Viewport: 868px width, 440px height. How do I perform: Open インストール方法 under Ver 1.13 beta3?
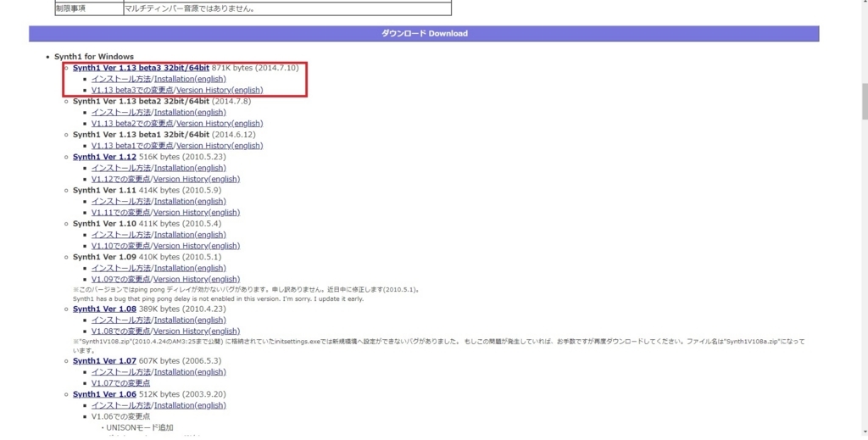121,79
